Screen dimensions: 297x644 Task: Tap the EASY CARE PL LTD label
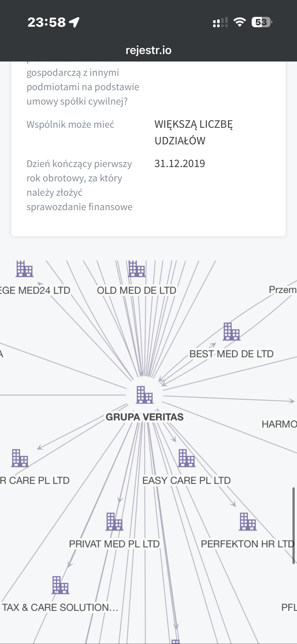click(186, 480)
